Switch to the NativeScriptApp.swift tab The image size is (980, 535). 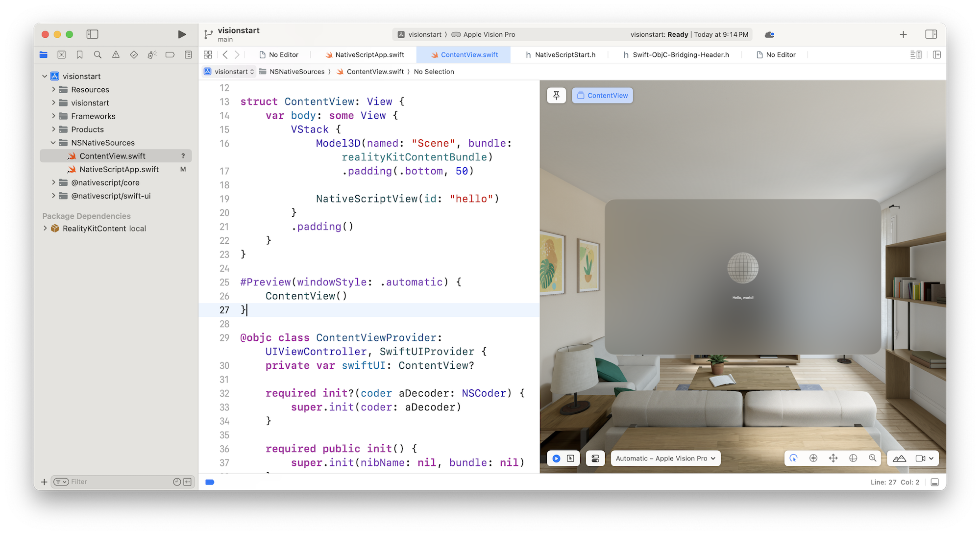pos(369,54)
